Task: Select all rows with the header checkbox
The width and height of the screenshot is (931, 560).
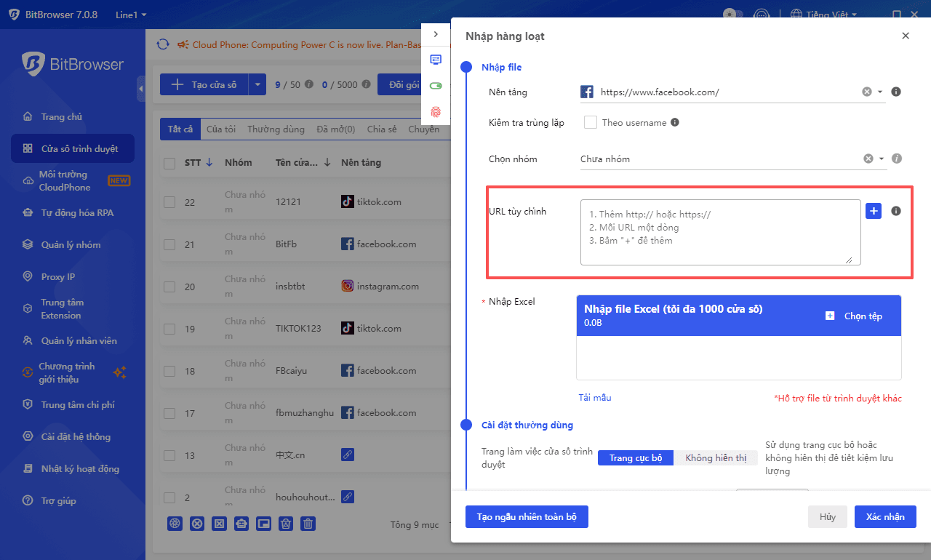Action: coord(169,162)
